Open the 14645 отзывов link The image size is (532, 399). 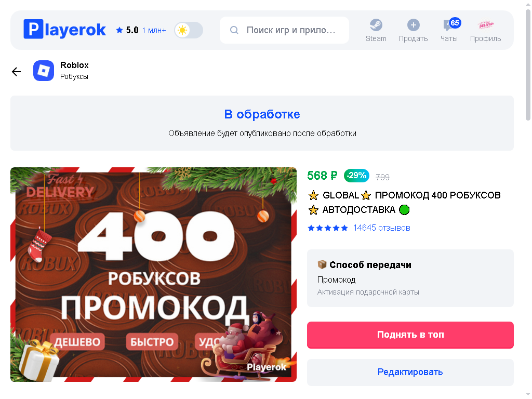point(381,228)
